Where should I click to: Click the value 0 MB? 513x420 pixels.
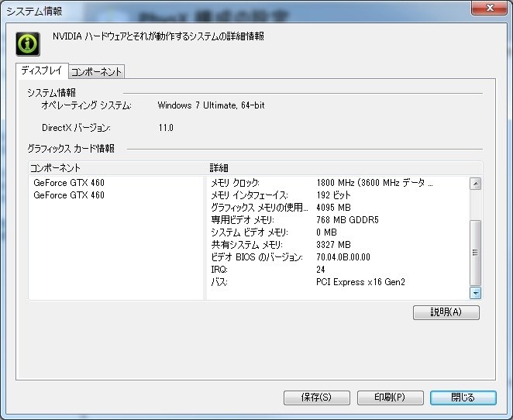tap(326, 232)
